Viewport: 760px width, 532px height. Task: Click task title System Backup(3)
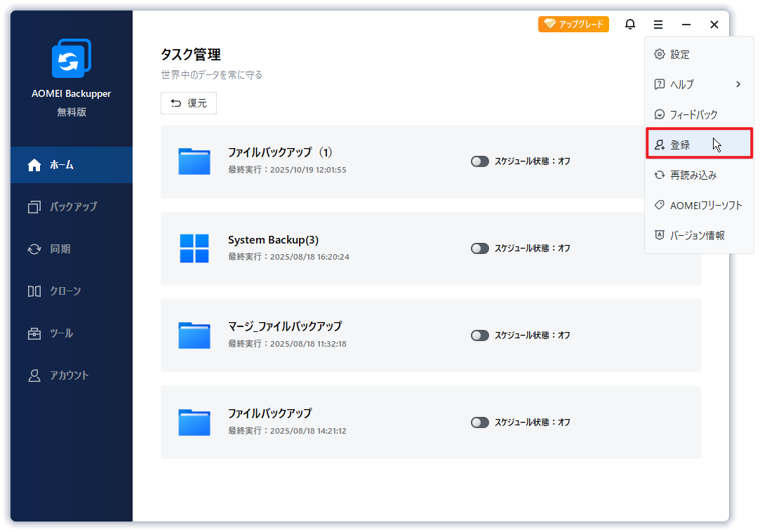tap(274, 240)
